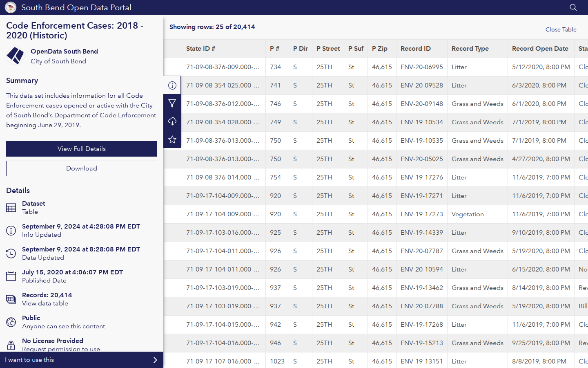Click the Public globe icon
Screen dimensions: 588x368
11,322
